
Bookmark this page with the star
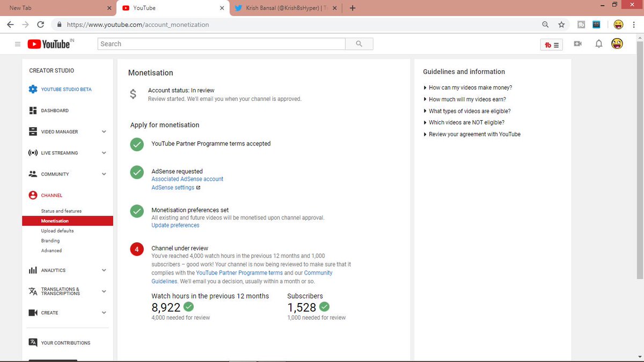coord(561,25)
